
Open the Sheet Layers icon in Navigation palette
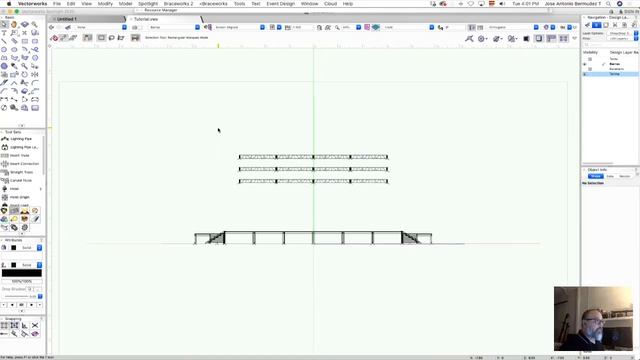click(x=606, y=25)
